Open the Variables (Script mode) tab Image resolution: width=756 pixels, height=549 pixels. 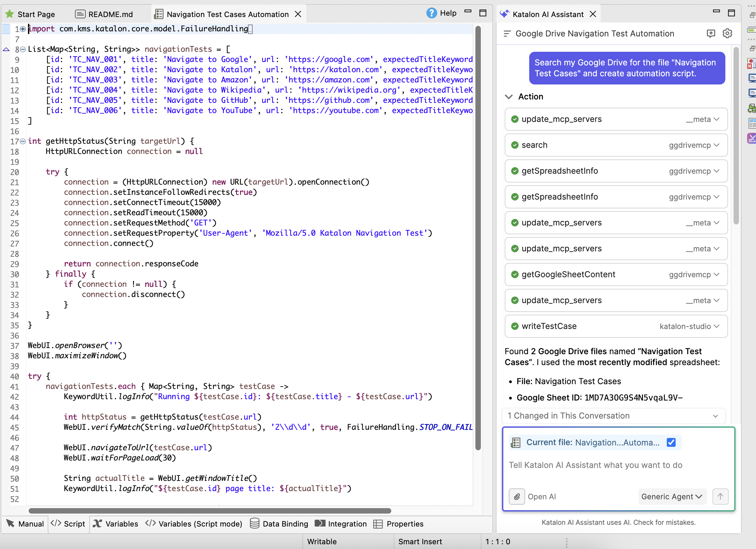194,523
